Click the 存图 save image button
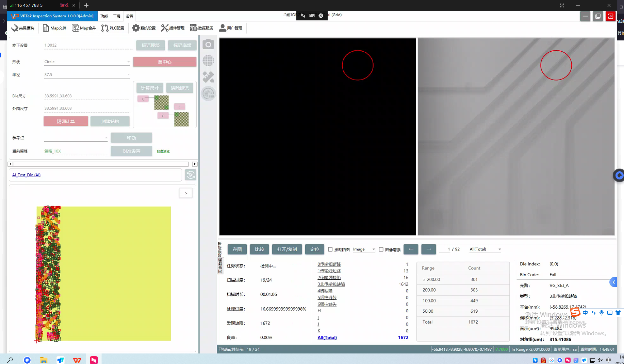624x364 pixels. [x=237, y=249]
